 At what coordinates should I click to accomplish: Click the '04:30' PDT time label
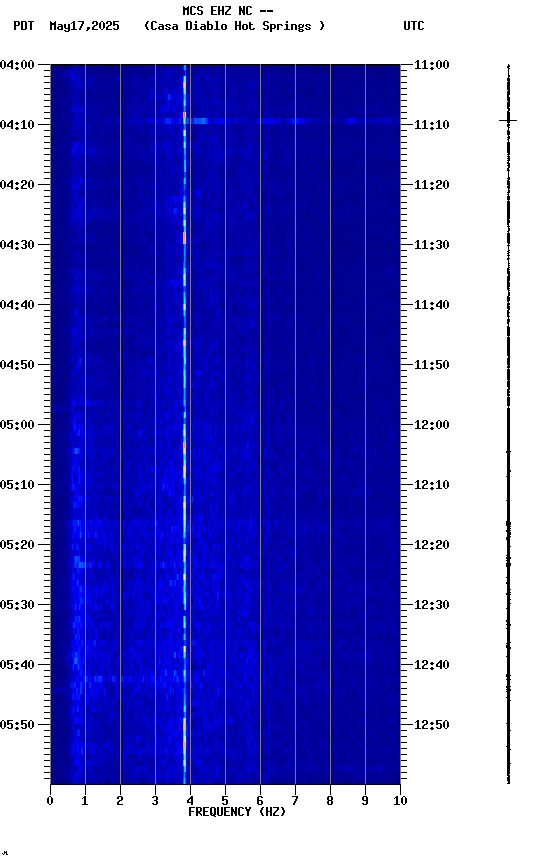tap(17, 245)
